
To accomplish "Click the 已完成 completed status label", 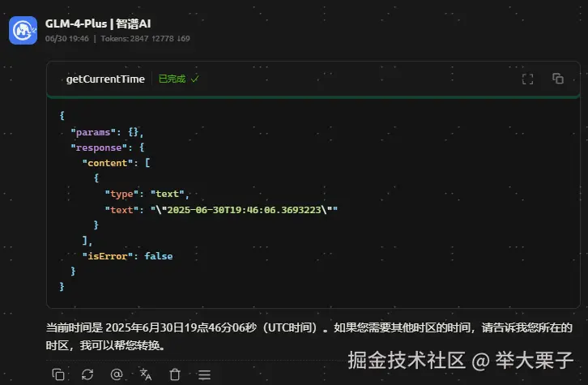I will coord(173,79).
